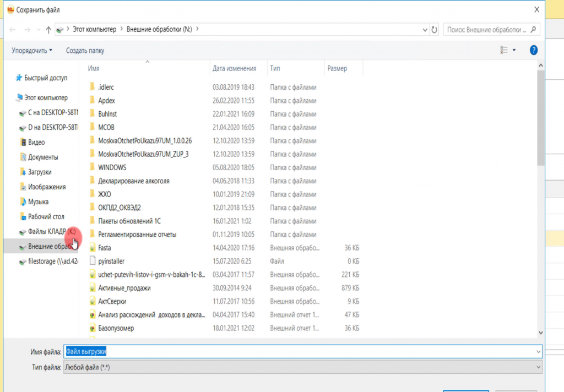
Task: Click the Создать папку button
Action: tap(85, 51)
